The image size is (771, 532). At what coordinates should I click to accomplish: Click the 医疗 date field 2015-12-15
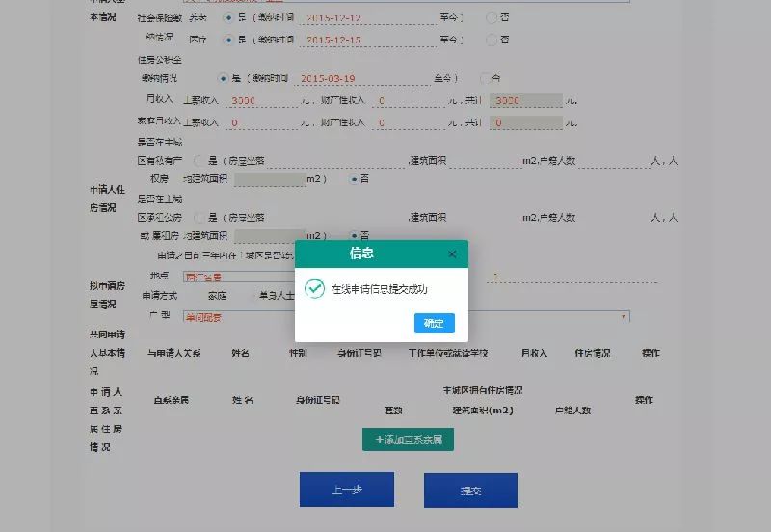click(368, 40)
